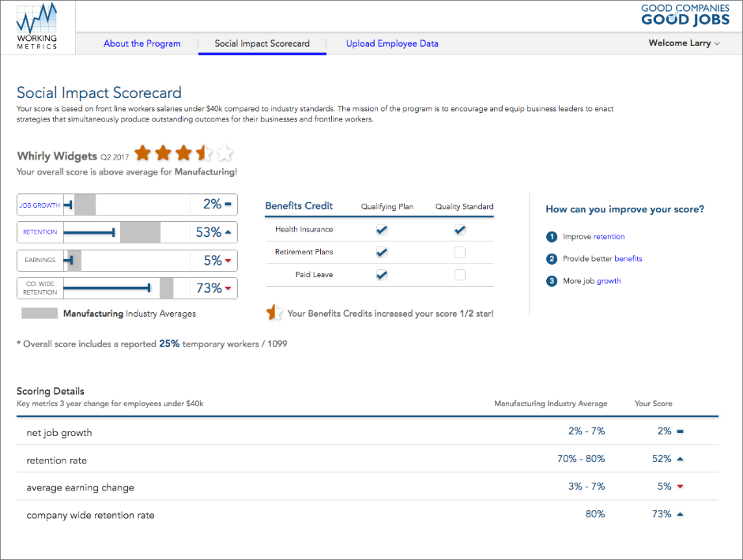Viewport: 743px width, 560px height.
Task: Click the Good Companies Good Jobs logo
Action: (685, 15)
